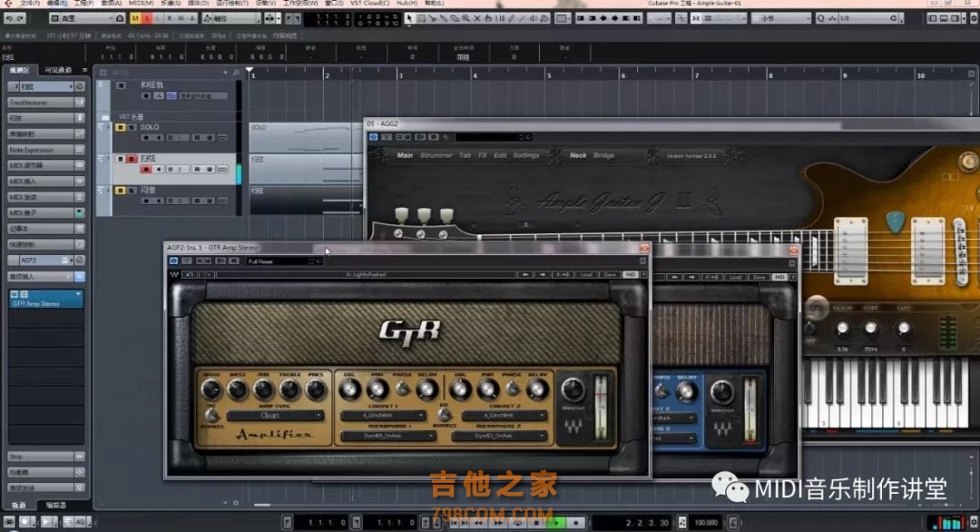
Task: Select Neck pickup in AGG2
Action: [x=578, y=155]
